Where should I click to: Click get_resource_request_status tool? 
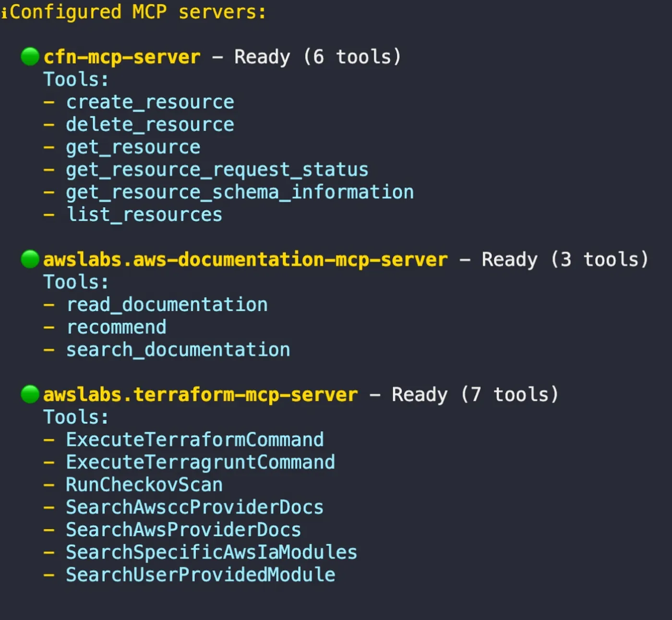[x=217, y=170]
